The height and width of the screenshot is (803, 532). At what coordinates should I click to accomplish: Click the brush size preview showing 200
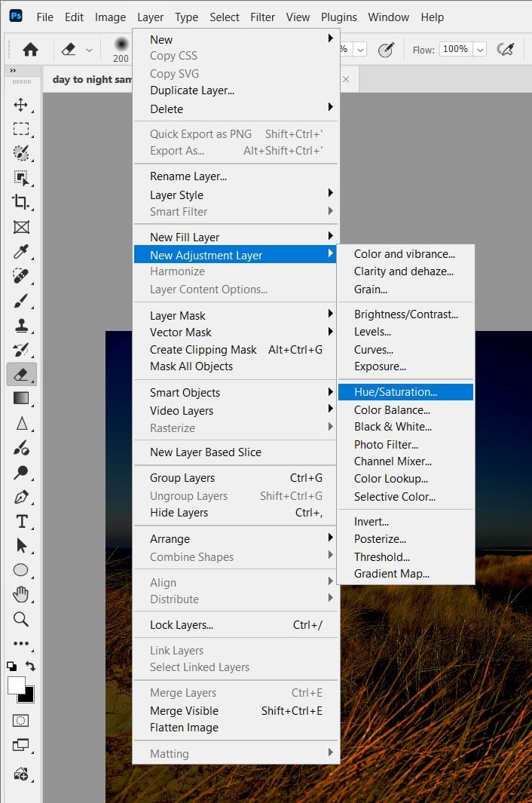pos(121,47)
